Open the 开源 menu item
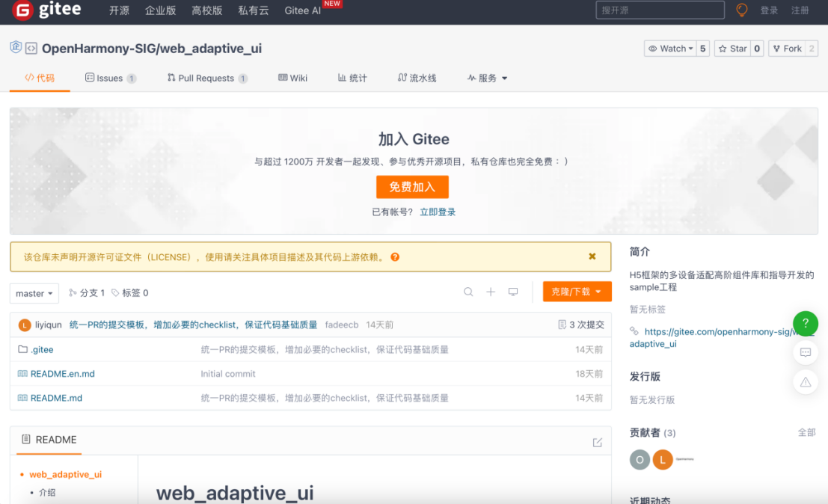 point(119,10)
